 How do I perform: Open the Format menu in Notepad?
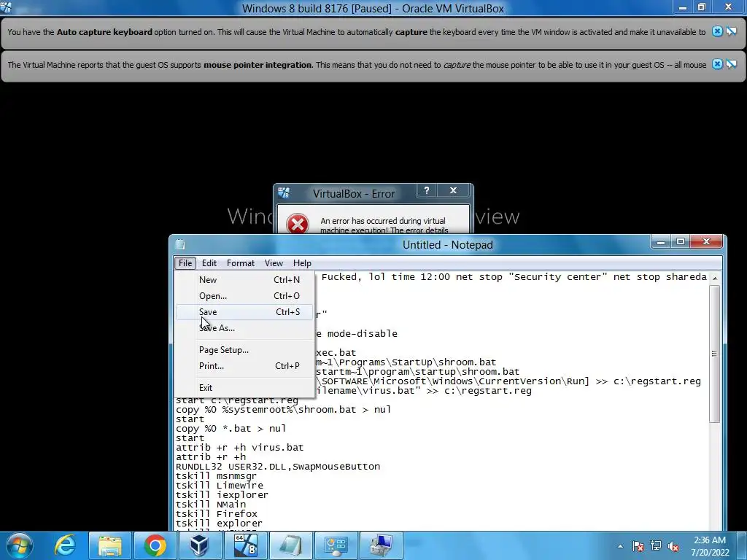pos(241,263)
